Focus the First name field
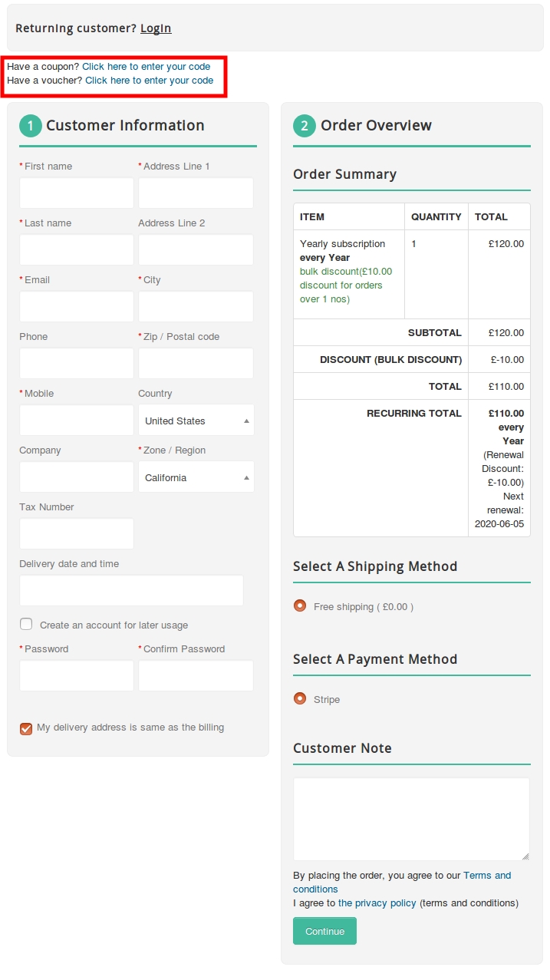The image size is (550, 980). [77, 193]
